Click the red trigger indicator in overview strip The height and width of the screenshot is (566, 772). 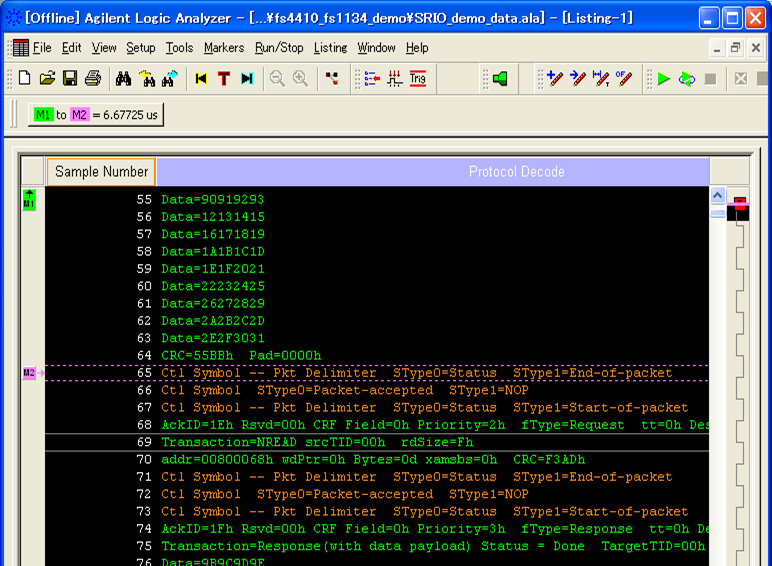coord(740,203)
